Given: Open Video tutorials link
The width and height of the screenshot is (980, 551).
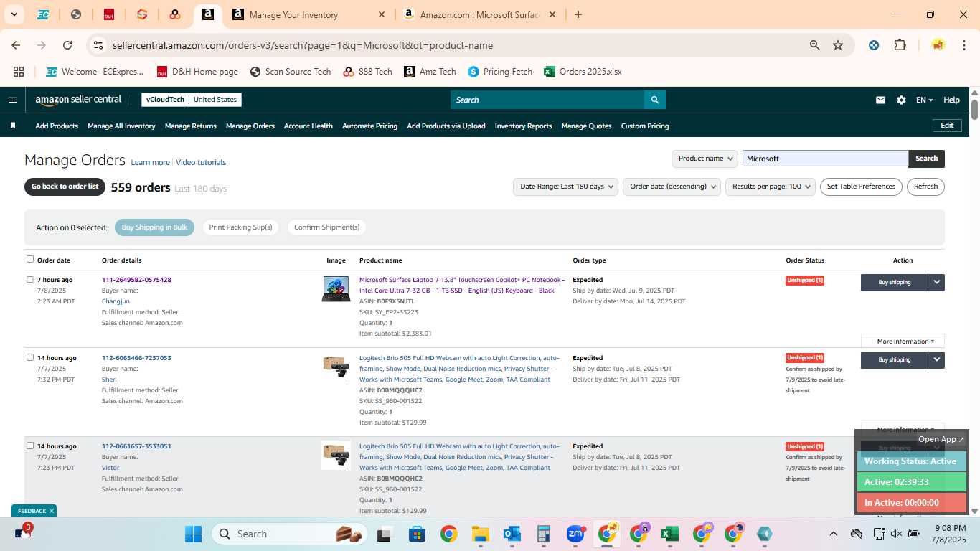Looking at the screenshot, I should pos(201,163).
